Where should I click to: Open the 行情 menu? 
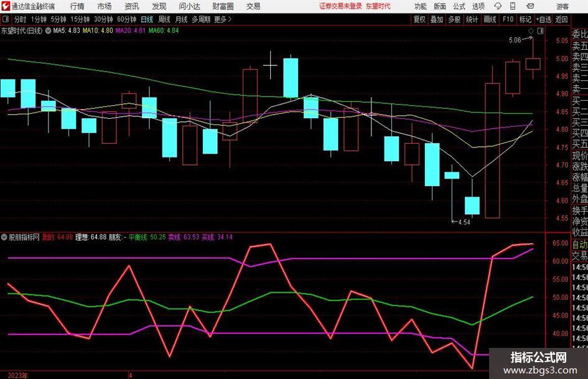tap(77, 6)
